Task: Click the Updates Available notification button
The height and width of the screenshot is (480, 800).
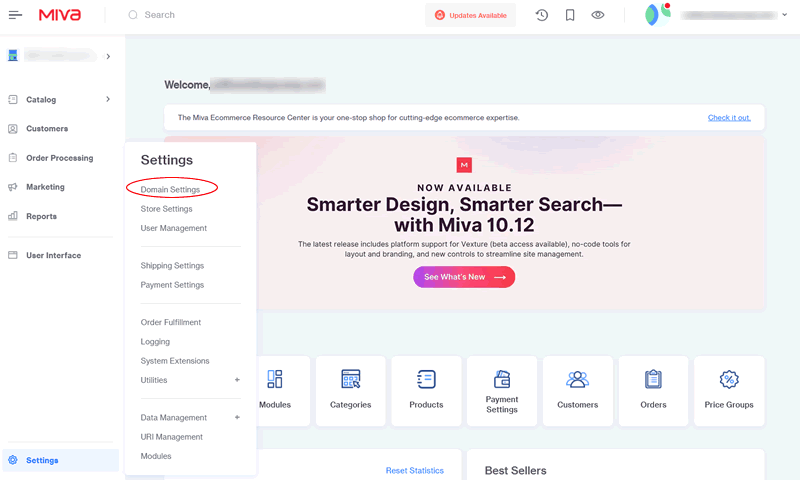Action: click(470, 15)
